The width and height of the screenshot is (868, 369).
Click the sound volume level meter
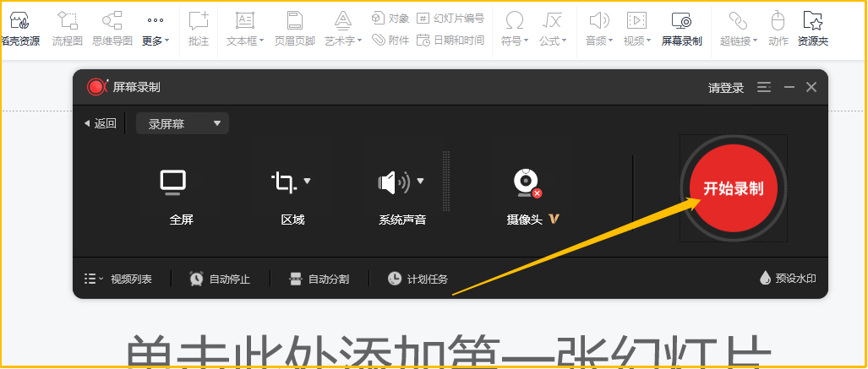446,181
